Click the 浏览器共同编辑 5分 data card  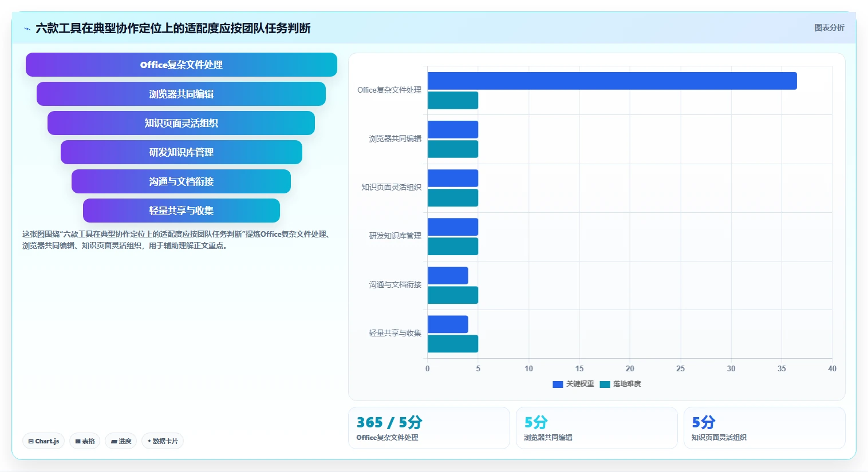[x=597, y=428]
